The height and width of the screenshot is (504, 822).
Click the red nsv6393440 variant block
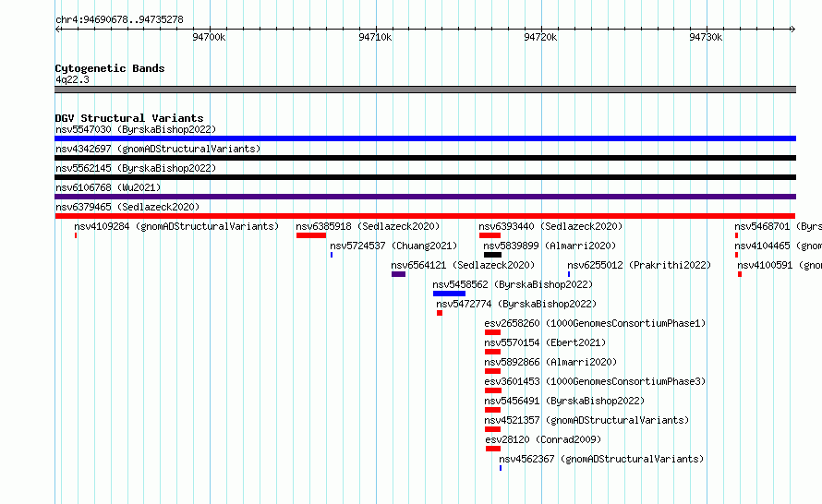[490, 235]
